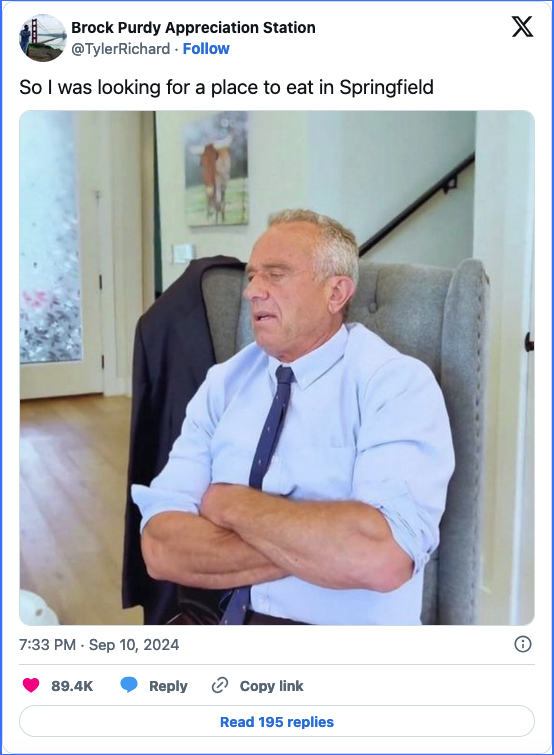Image resolution: width=554 pixels, height=755 pixels.
Task: Click the 89.4K likes count
Action: [72, 686]
